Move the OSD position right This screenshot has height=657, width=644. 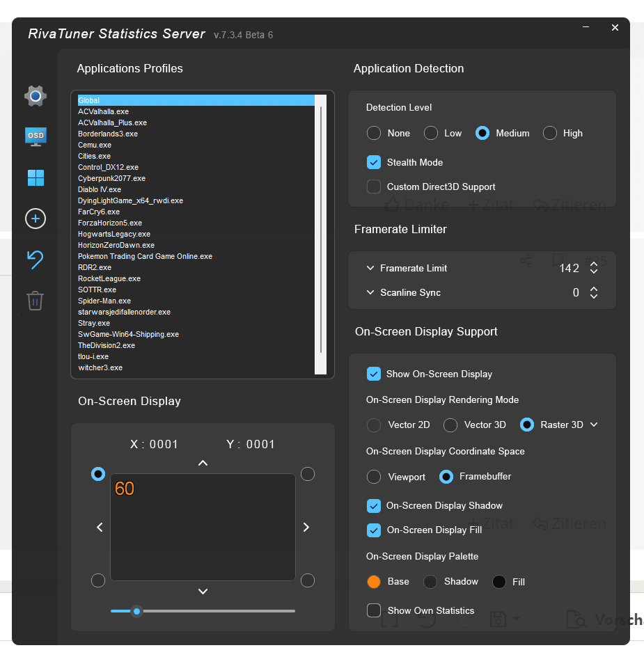(x=306, y=528)
